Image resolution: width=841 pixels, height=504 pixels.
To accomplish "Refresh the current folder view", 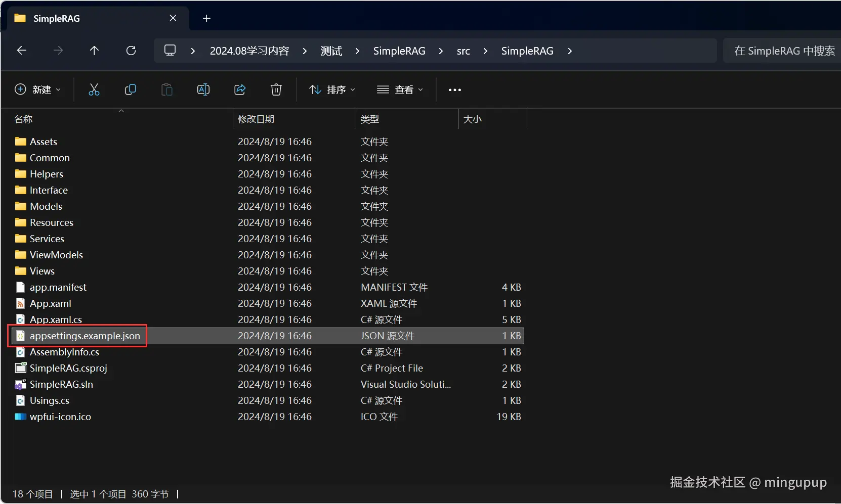I will coord(131,51).
